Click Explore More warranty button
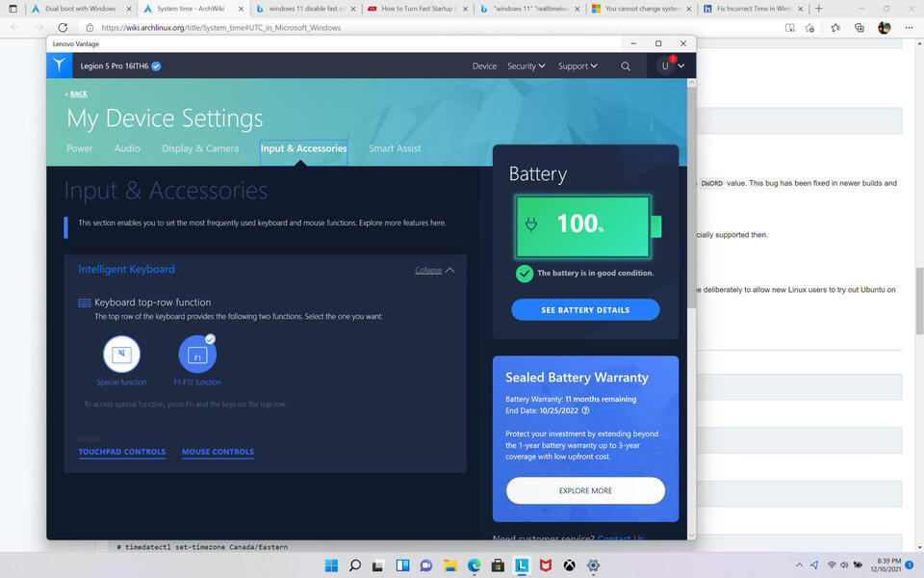 click(585, 490)
